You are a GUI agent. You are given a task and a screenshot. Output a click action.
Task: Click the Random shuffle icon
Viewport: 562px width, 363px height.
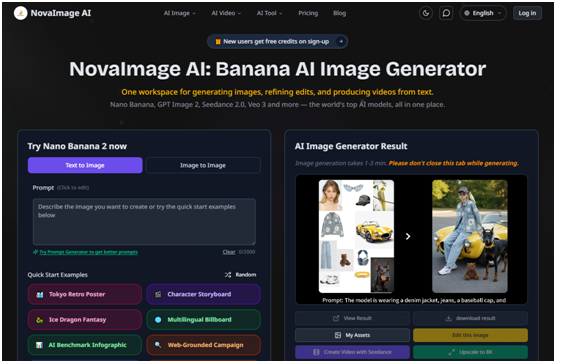[228, 274]
